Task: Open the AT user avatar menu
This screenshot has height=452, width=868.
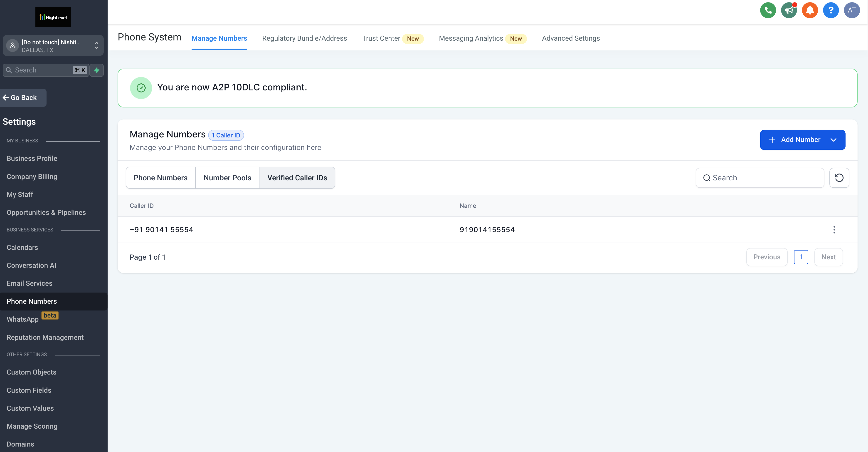Action: (x=851, y=10)
